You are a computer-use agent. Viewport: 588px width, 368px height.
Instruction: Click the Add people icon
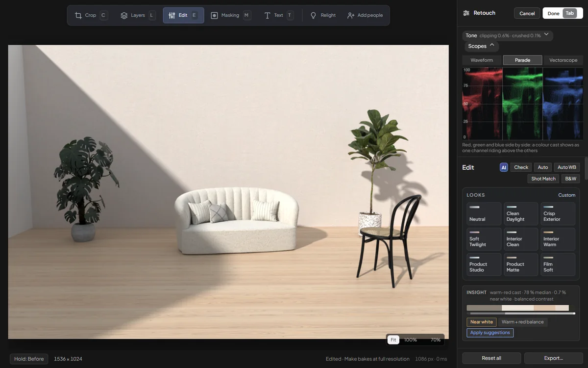tap(350, 15)
